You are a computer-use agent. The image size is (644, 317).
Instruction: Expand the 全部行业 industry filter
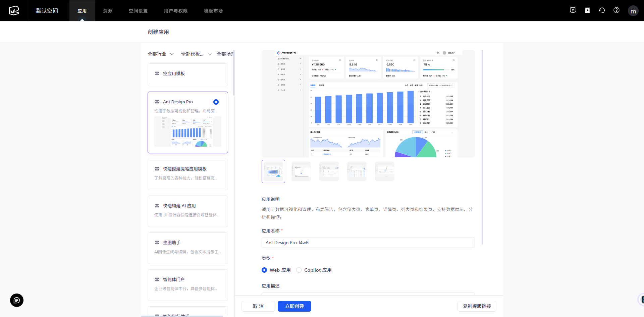[161, 54]
